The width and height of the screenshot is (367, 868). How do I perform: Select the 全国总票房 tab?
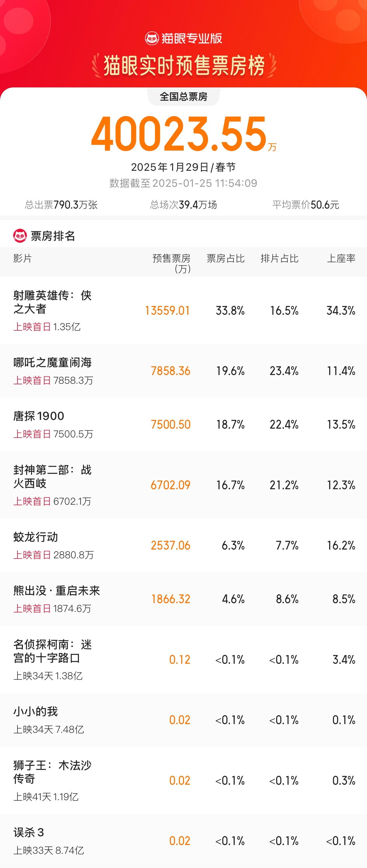183,97
